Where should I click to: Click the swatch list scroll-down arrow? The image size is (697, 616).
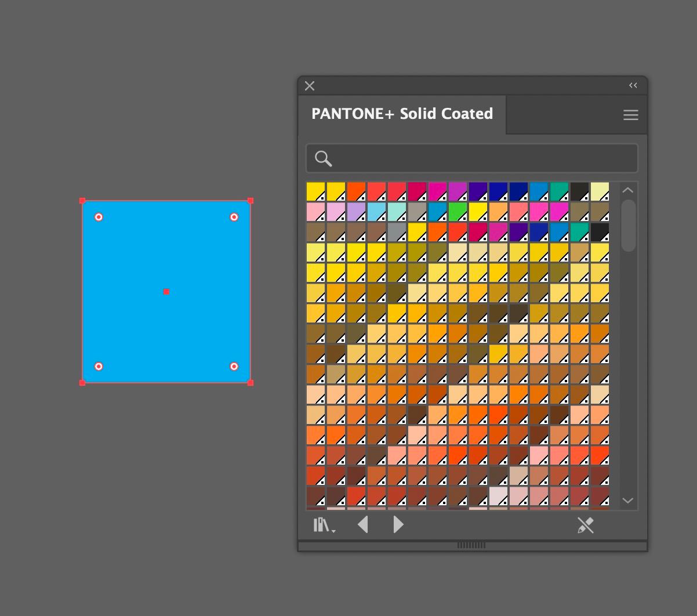pos(628,500)
